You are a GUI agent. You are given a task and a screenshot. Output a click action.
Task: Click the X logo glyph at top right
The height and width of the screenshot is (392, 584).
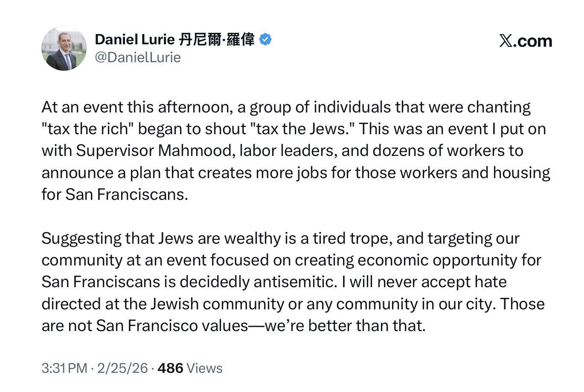point(506,41)
